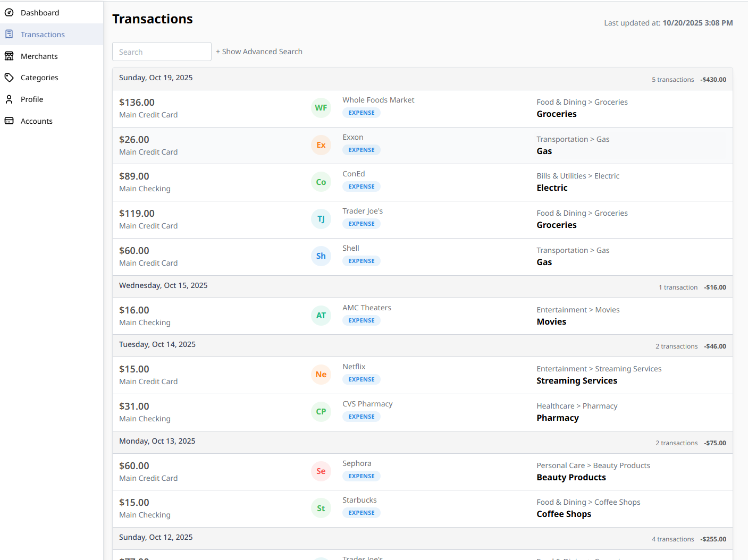Viewport: 748px width, 560px height.
Task: Click the EXPENSE badge under Exxon
Action: click(362, 150)
